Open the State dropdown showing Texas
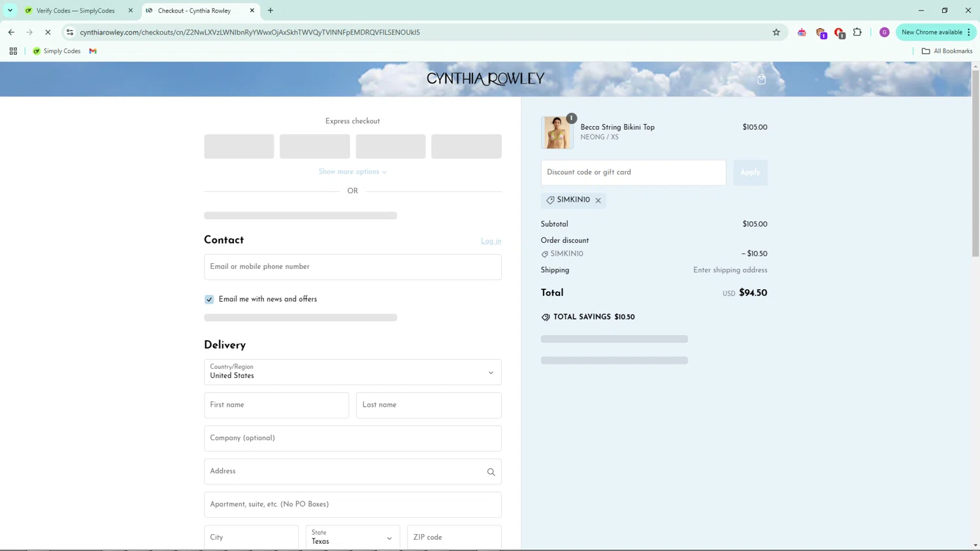 [x=353, y=537]
